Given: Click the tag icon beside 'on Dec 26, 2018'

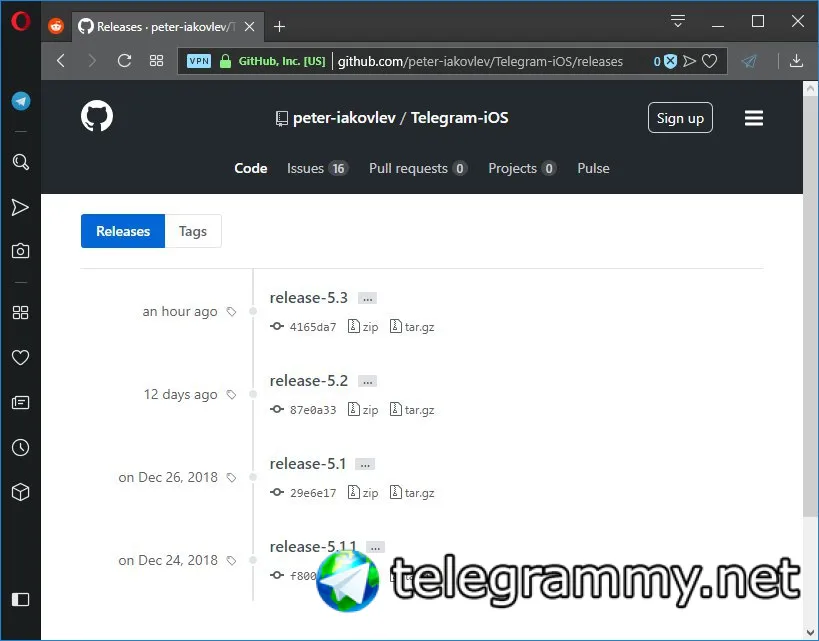Looking at the screenshot, I should [x=231, y=477].
